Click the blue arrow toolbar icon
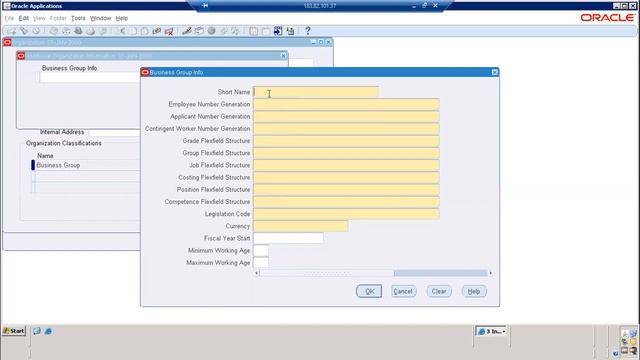This screenshot has height=360, width=640. [278, 31]
